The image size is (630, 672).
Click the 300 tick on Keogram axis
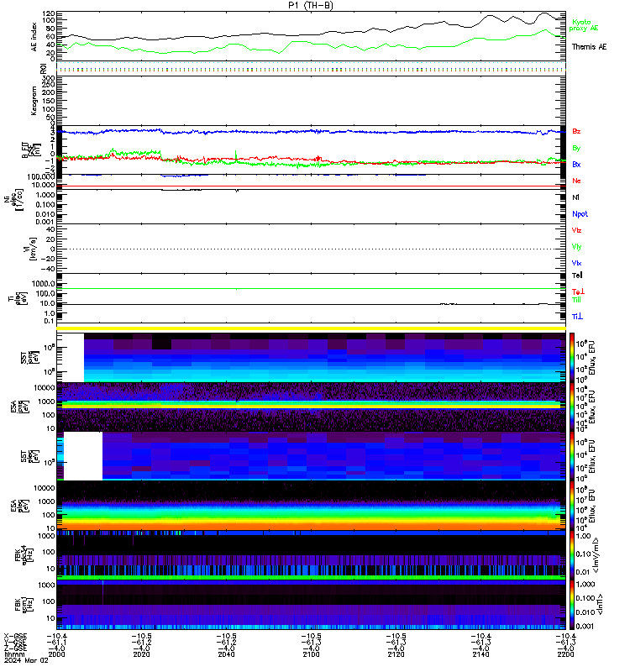(x=49, y=78)
